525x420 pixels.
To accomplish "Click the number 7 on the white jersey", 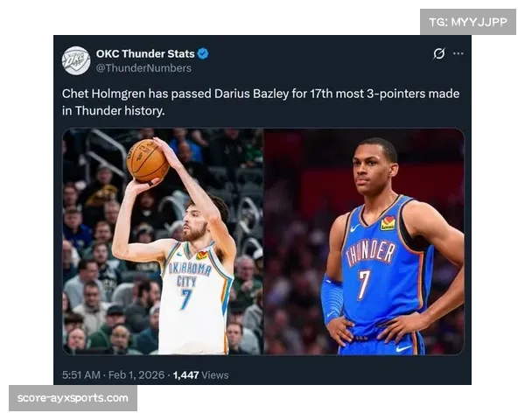I will pos(186,298).
